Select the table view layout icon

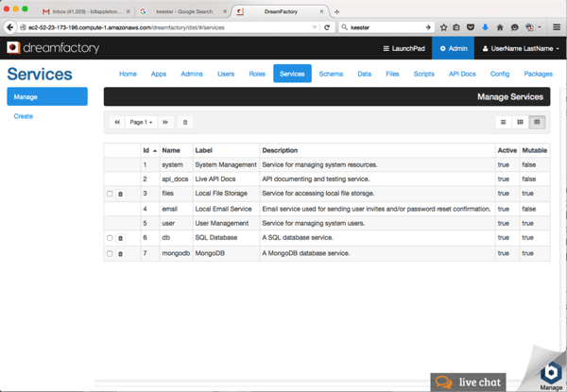point(537,122)
